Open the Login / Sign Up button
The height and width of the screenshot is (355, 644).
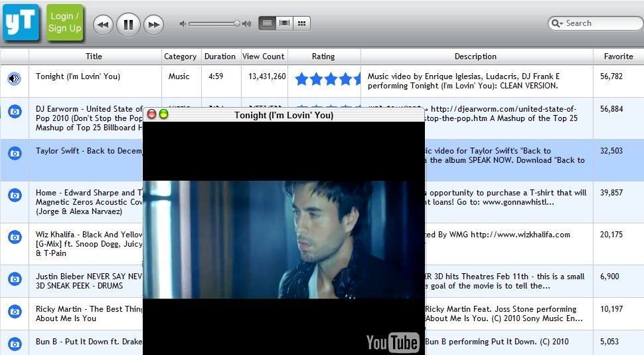point(64,22)
